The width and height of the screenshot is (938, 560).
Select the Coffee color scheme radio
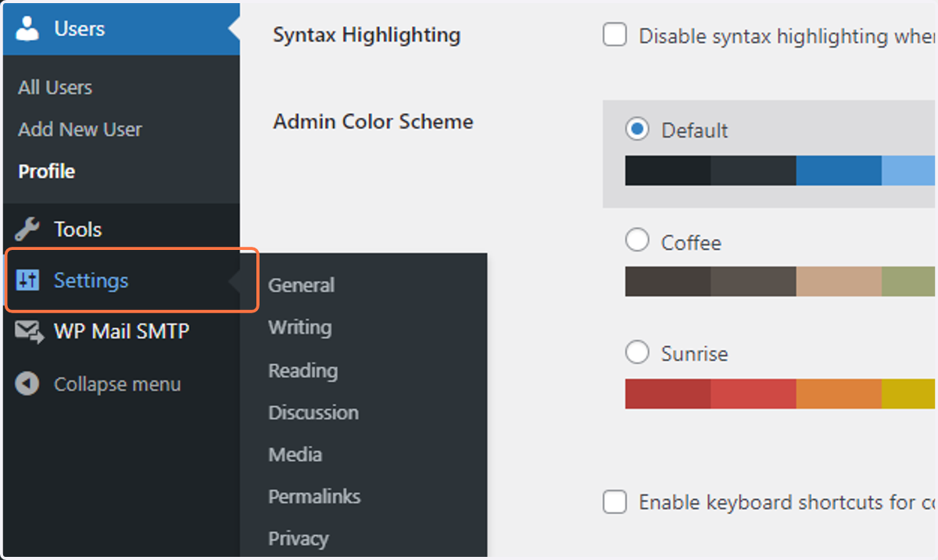tap(637, 241)
